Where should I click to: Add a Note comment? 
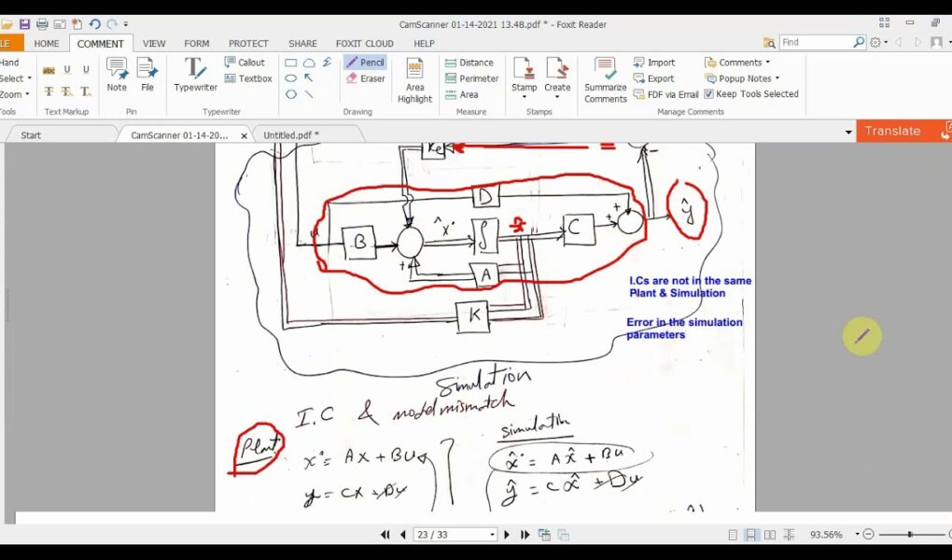117,75
